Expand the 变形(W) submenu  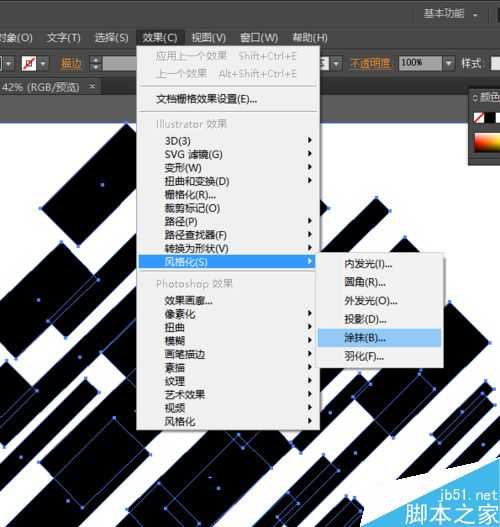click(228, 167)
